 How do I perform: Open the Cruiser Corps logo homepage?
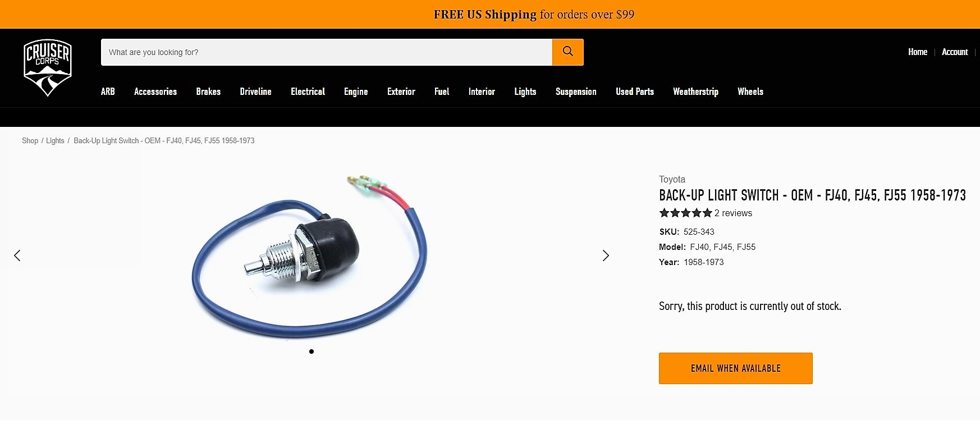48,67
